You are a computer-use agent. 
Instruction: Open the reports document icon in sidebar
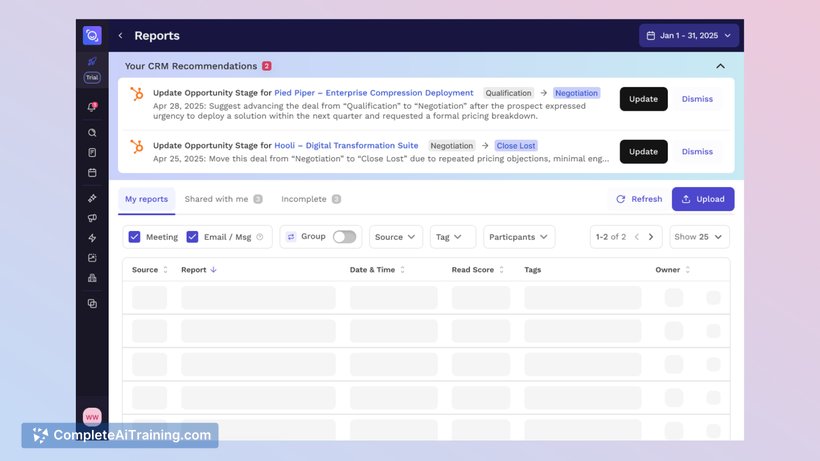pos(92,153)
